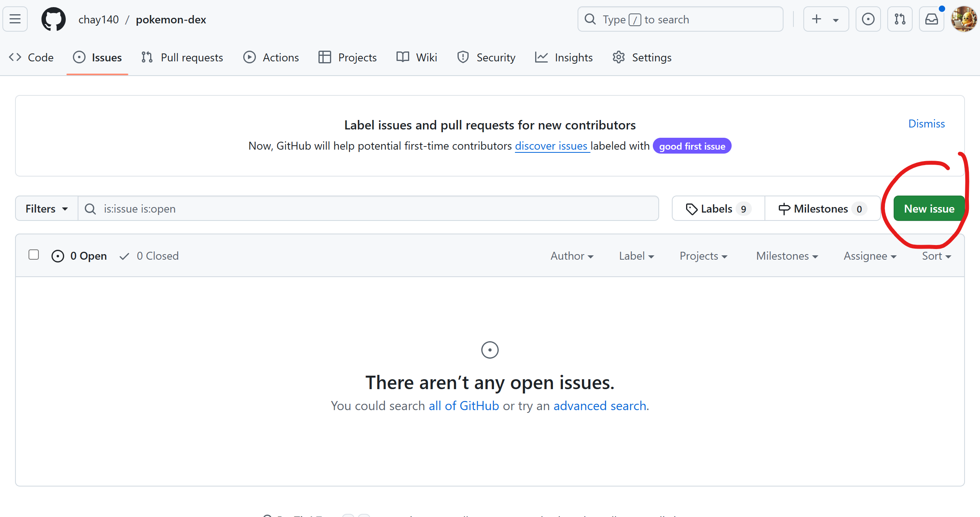Dismiss the contributor label banner

(x=926, y=124)
